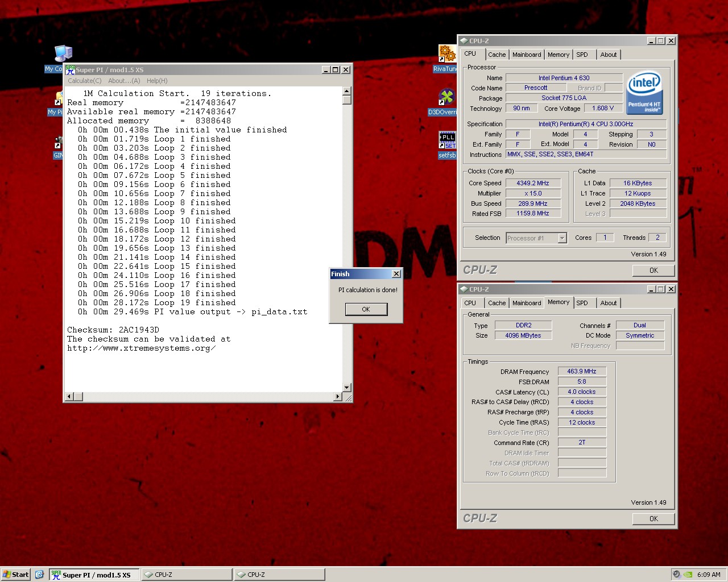Open Calculate menu in Super PI
This screenshot has width=728, height=582.
pyautogui.click(x=85, y=81)
